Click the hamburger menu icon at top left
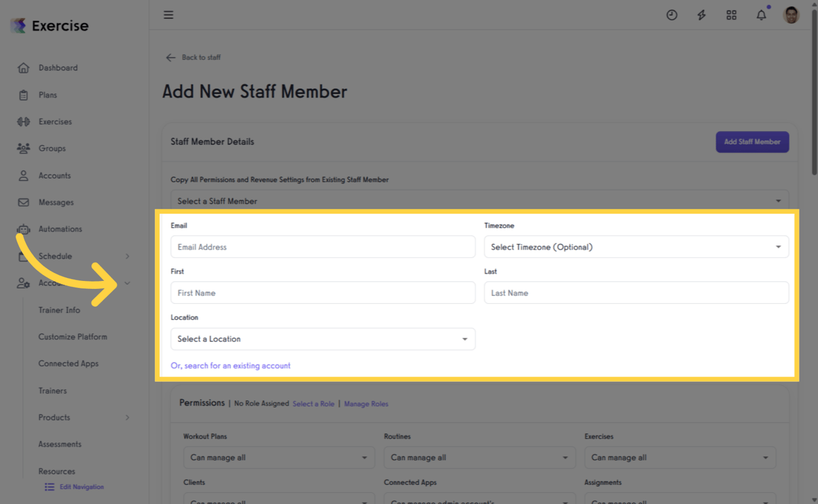This screenshot has width=818, height=504. 168,14
